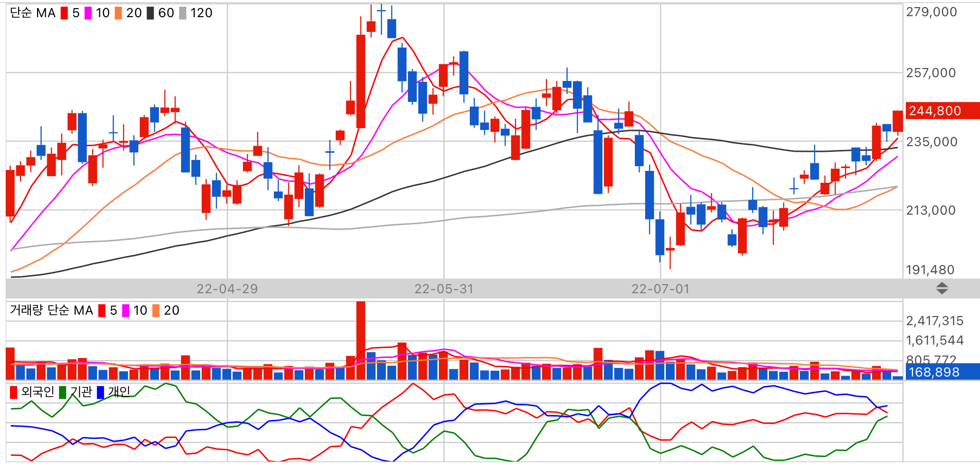The height and width of the screenshot is (466, 980).
Task: Click the latest red candlestick at right edge
Action: click(x=898, y=121)
